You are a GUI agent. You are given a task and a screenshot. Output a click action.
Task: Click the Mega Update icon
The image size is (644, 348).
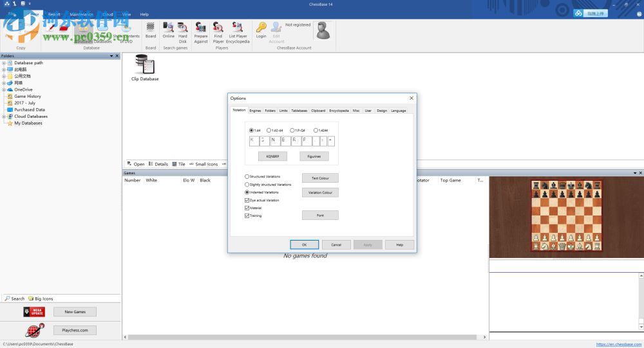(x=34, y=312)
